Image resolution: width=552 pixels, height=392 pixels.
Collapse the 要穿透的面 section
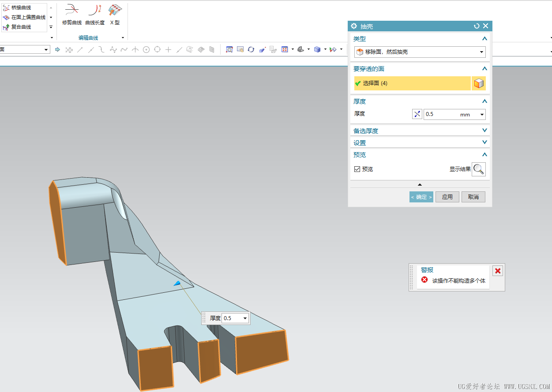pyautogui.click(x=484, y=69)
